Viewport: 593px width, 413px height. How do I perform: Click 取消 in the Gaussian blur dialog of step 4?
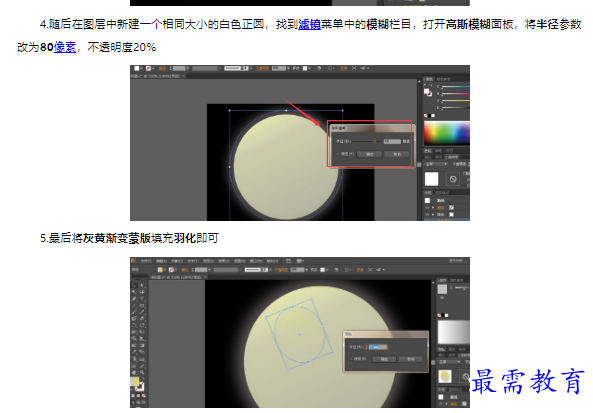pos(396,154)
